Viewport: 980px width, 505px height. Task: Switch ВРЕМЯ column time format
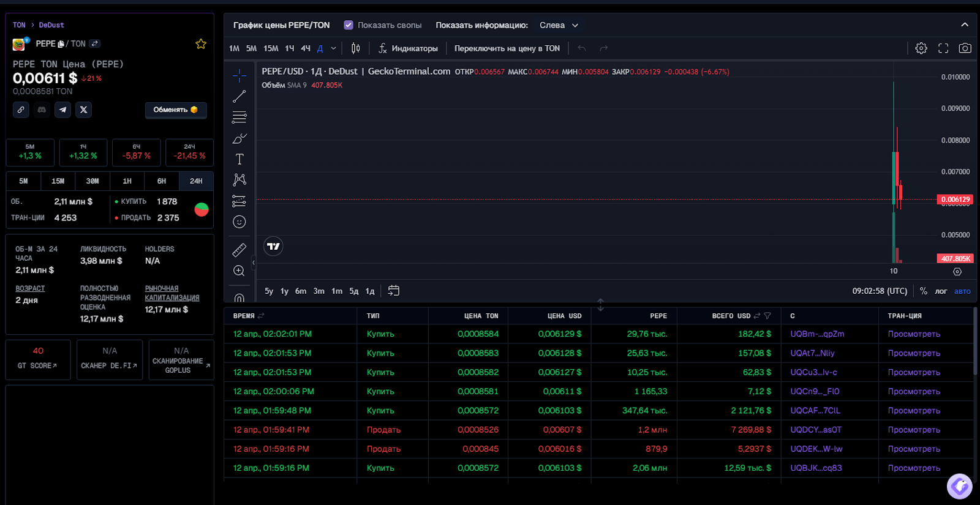pos(261,316)
